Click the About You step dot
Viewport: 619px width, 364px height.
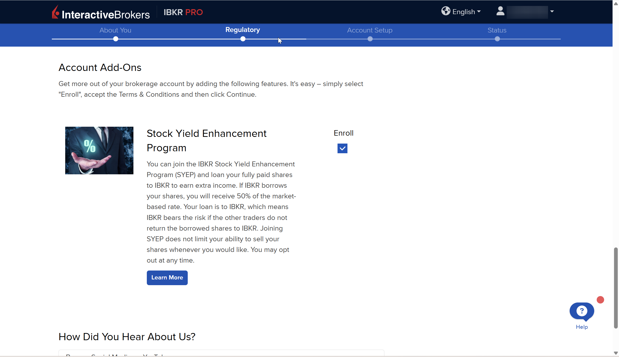[x=116, y=39]
